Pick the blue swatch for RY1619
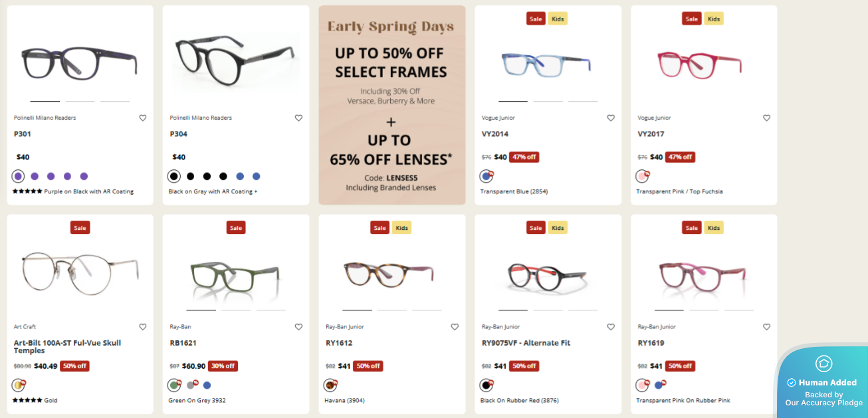 659,385
